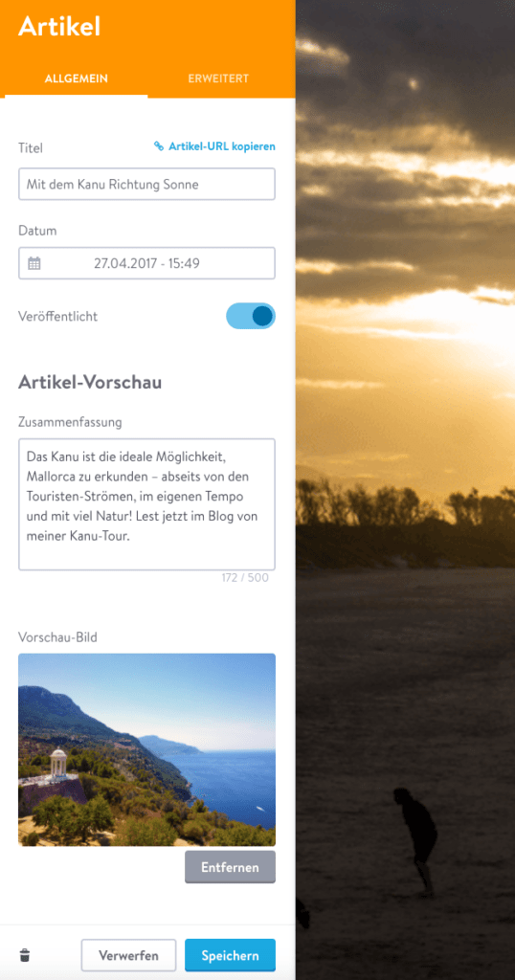Delete the article with the trash icon
The width and height of the screenshot is (515, 980).
coord(24,955)
